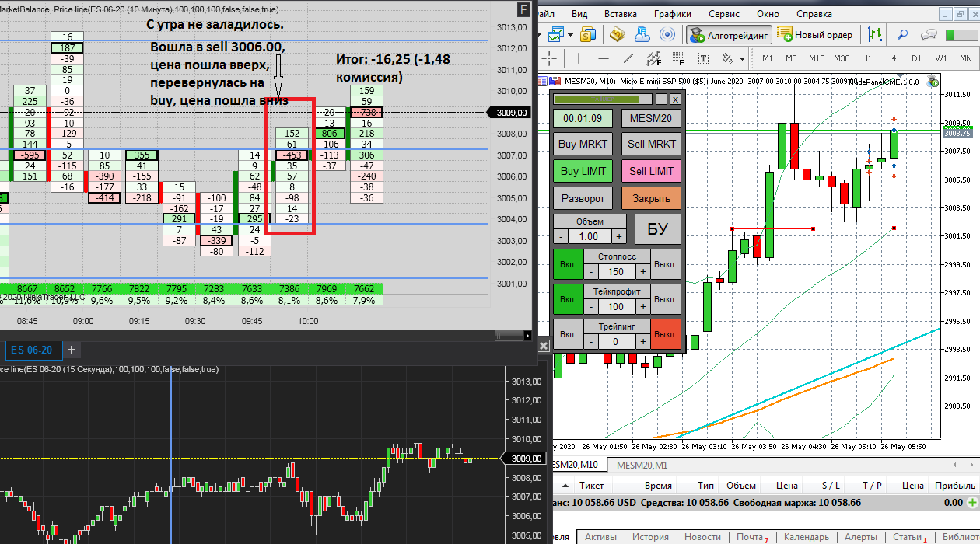The height and width of the screenshot is (544, 980).
Task: Open the Вид menu
Action: pyautogui.click(x=579, y=14)
